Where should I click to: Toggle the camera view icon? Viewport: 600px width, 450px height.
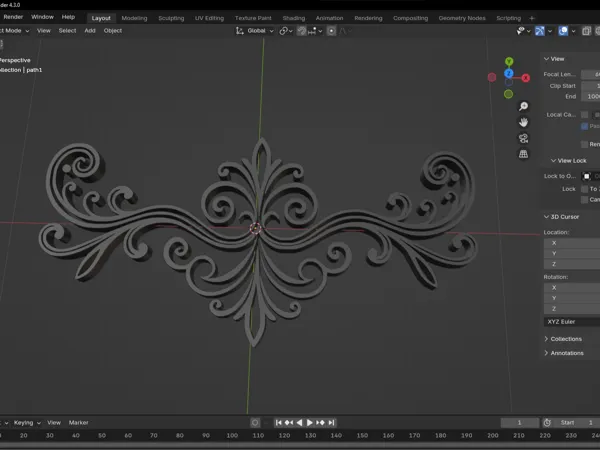point(523,138)
